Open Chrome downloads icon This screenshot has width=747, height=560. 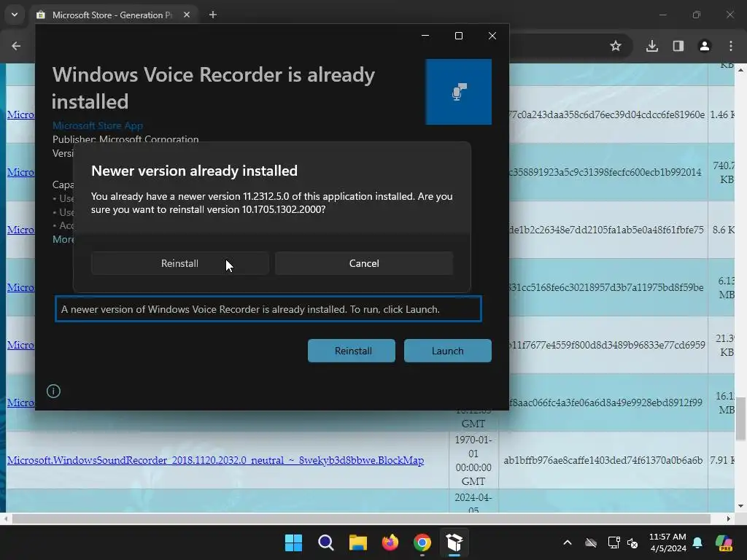pyautogui.click(x=652, y=46)
